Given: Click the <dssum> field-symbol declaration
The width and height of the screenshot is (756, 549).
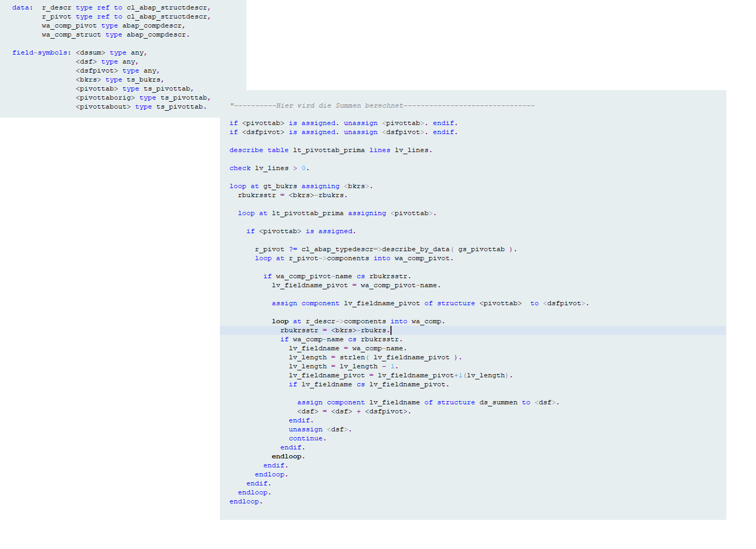Looking at the screenshot, I should coord(111,53).
